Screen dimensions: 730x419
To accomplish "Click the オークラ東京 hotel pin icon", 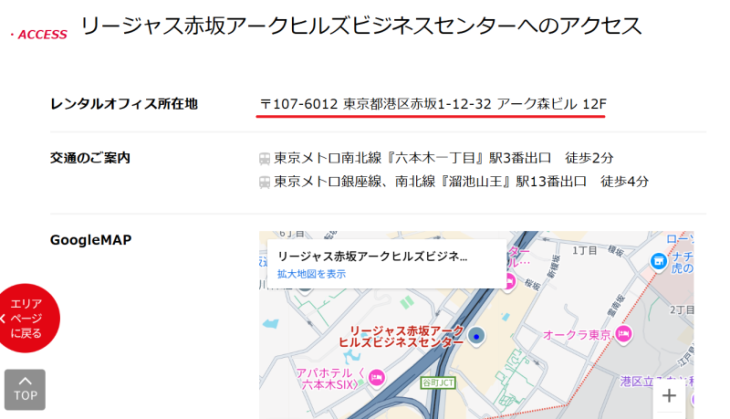I will [x=623, y=333].
